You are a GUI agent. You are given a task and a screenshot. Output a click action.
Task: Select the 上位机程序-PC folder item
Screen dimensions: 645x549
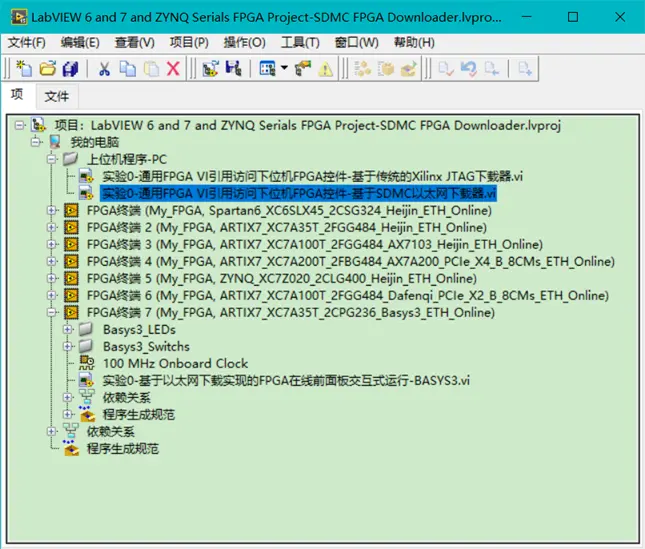127,160
